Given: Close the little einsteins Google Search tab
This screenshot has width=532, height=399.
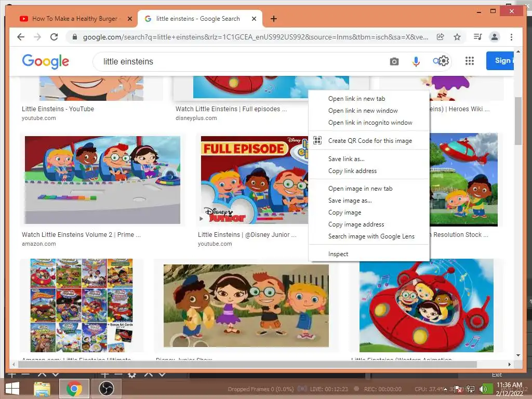Looking at the screenshot, I should coord(254,19).
